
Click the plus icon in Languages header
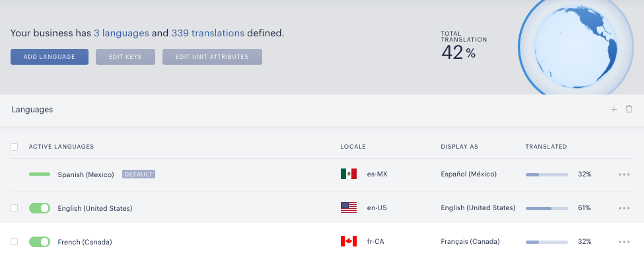pyautogui.click(x=614, y=109)
